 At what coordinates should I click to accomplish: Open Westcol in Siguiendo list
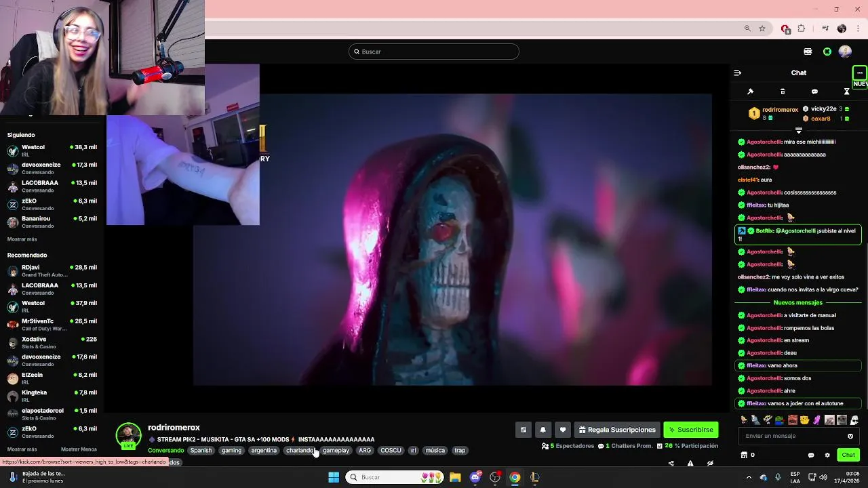52,150
